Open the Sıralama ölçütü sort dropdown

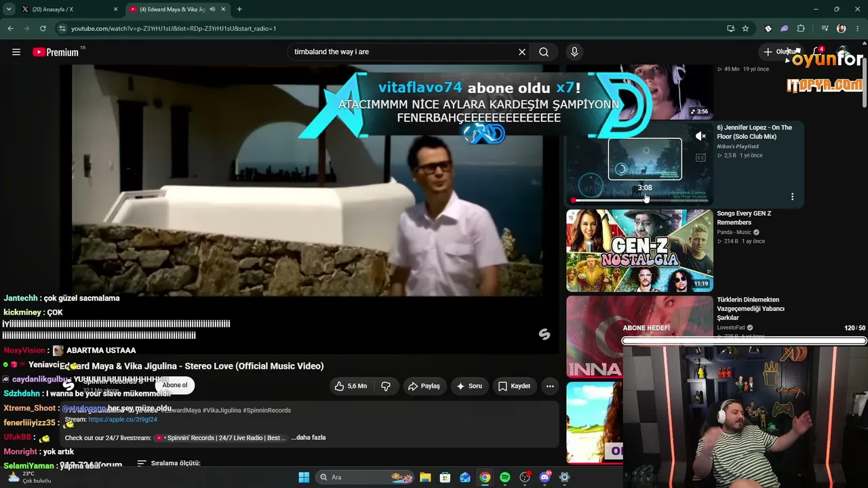[169, 464]
